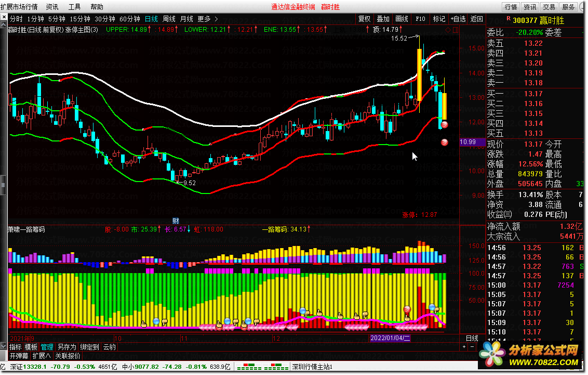
Task: Click the 关联报价 button
Action: pyautogui.click(x=68, y=355)
